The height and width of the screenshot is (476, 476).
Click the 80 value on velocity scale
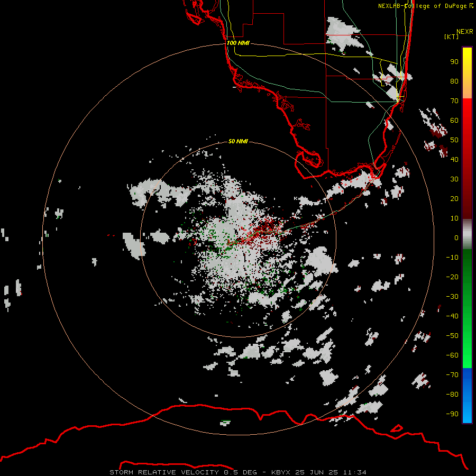(454, 81)
